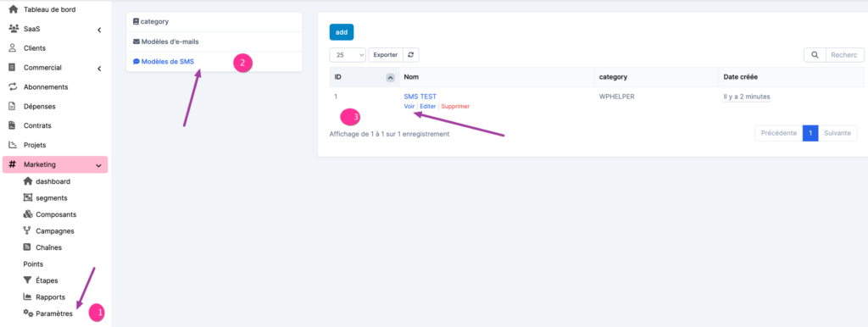Click the Précédente pagination button

coord(778,133)
